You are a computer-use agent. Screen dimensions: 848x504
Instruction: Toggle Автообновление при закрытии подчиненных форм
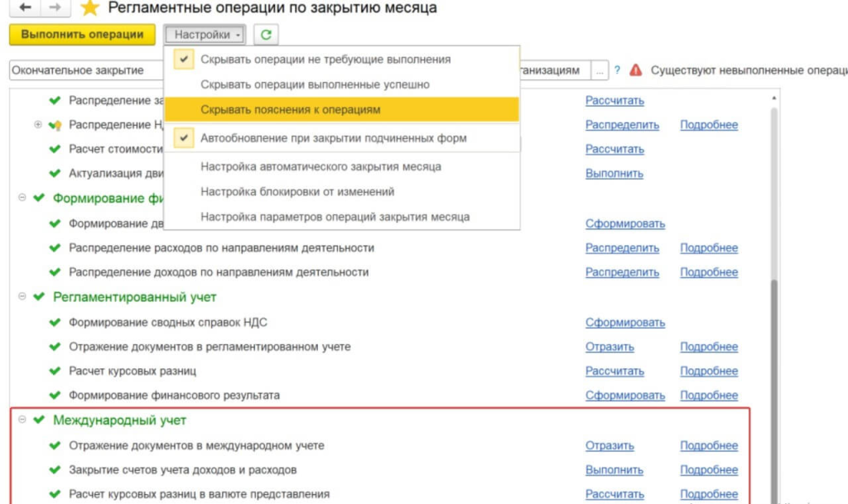pos(333,138)
